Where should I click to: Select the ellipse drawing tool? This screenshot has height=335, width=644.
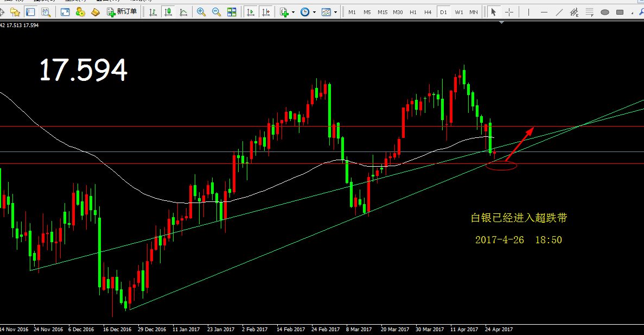tap(604, 12)
